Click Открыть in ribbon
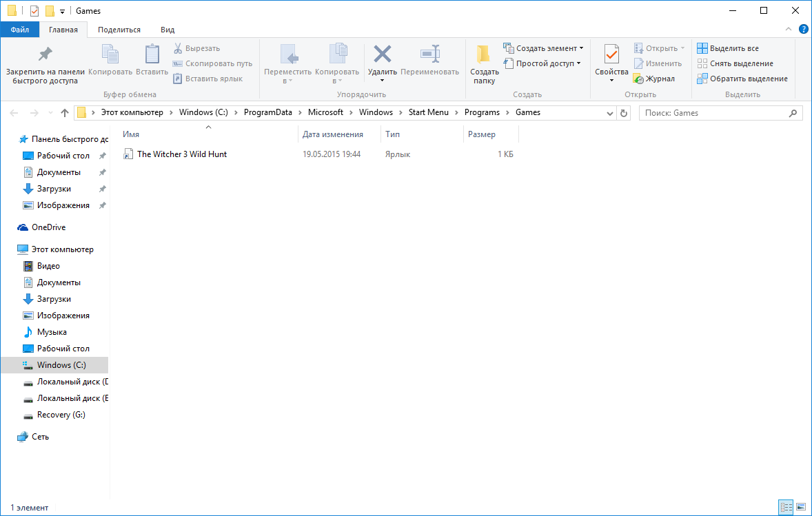The image size is (812, 516). (x=659, y=48)
